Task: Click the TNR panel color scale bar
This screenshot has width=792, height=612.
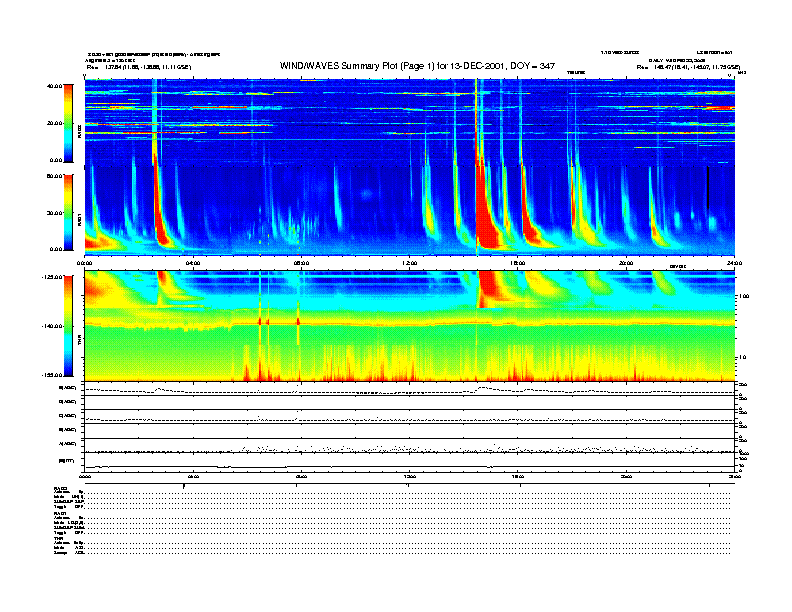Action: pos(68,326)
